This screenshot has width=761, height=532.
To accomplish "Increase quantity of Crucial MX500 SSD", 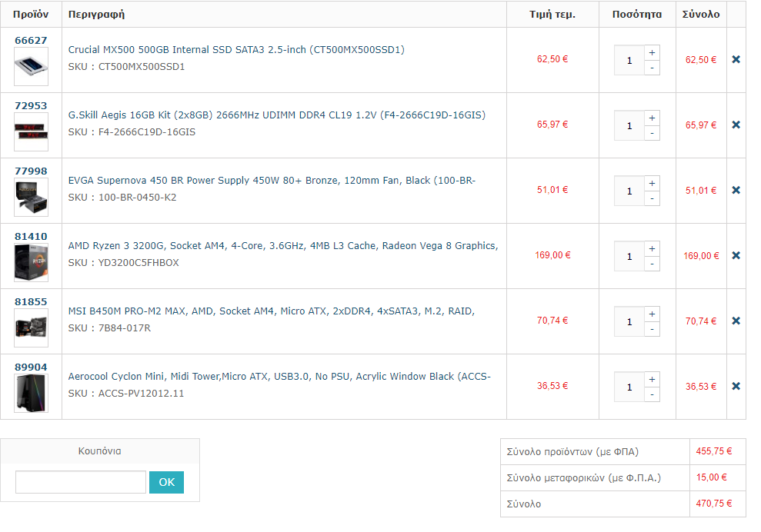I will 652,52.
